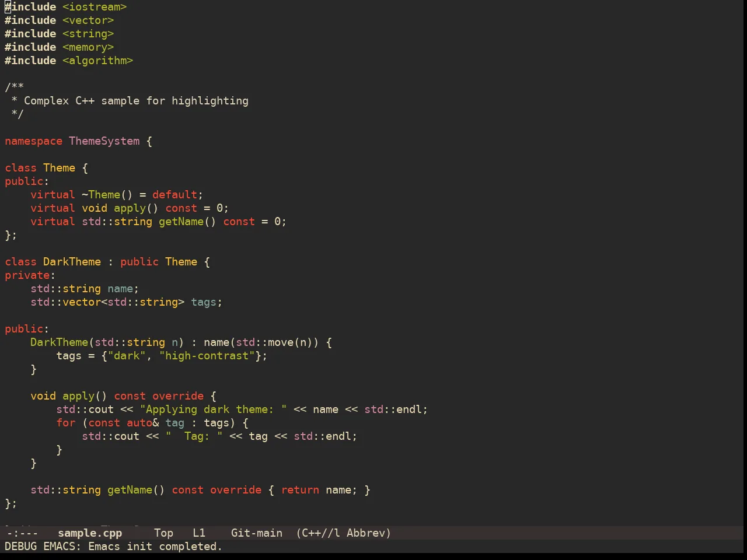This screenshot has height=560, width=747.
Task: Click the string " Tag: "
Action: tap(194, 436)
